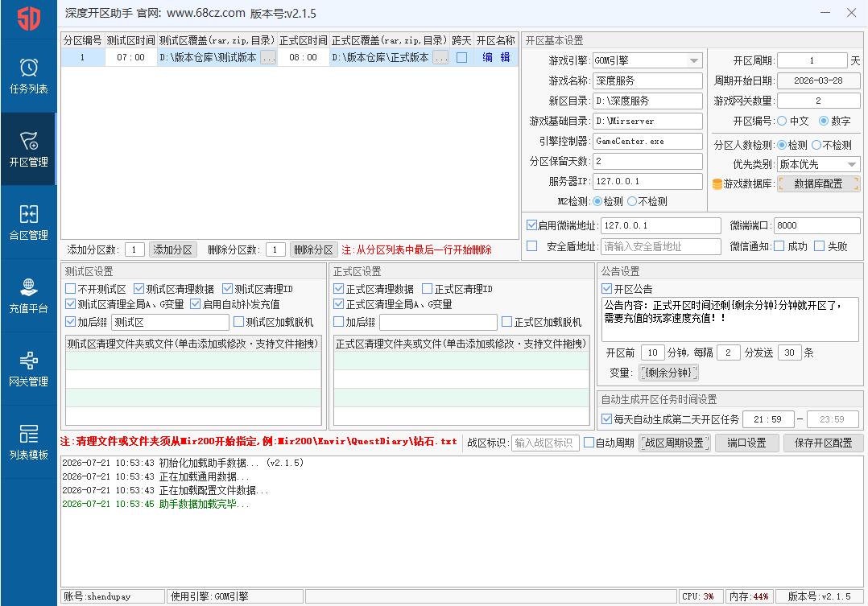Toggle the 开区公告 checkbox
This screenshot has width=868, height=606.
tap(607, 289)
